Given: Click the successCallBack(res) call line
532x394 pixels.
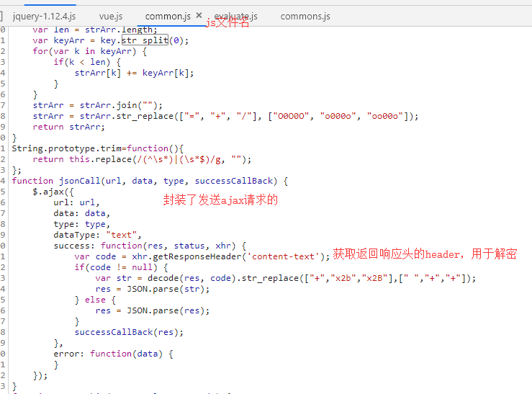Looking at the screenshot, I should [x=129, y=332].
